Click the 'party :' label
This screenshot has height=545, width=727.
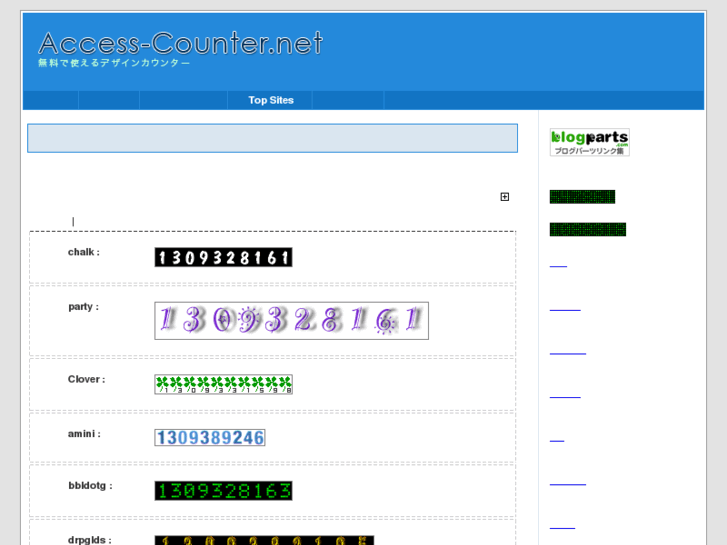(83, 307)
